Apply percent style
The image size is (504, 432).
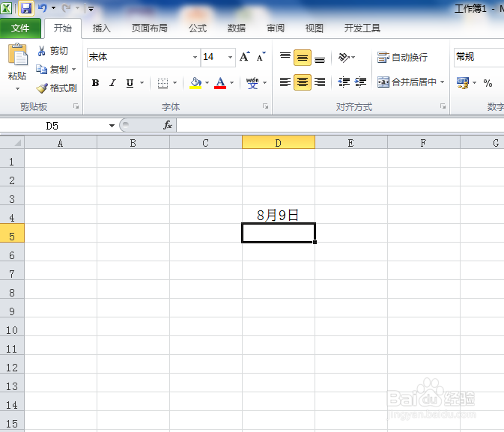pos(488,83)
